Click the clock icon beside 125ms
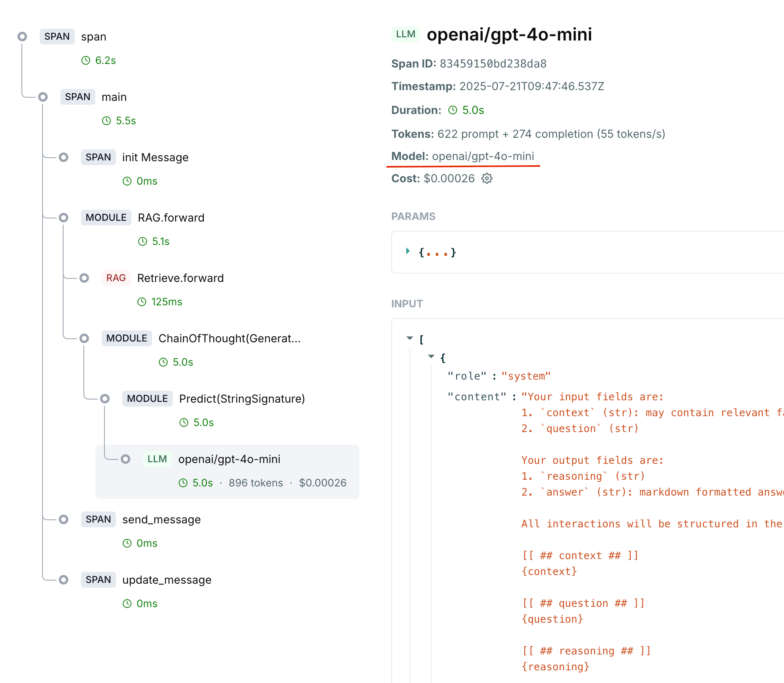Screen dimensions: 784x683 pyautogui.click(x=142, y=302)
